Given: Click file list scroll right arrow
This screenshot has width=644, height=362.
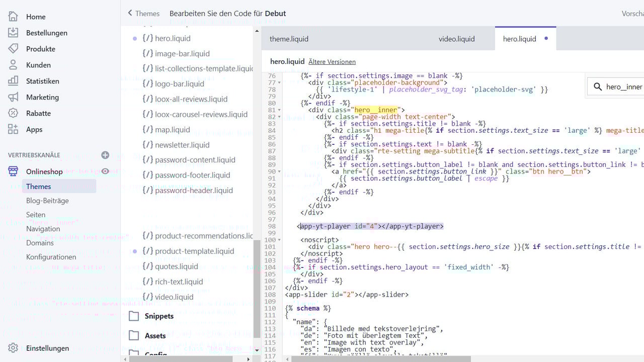Looking at the screenshot, I should (x=248, y=359).
